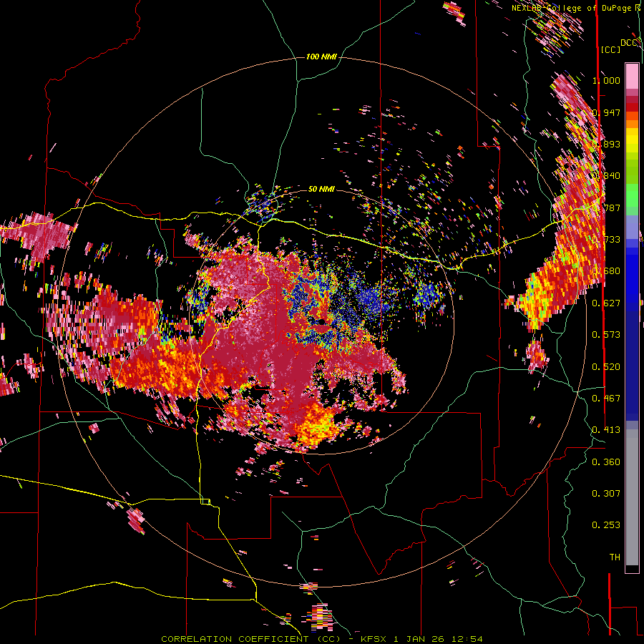644x644 pixels.
Task: Click the "0.253" legend value
Action: pyautogui.click(x=606, y=525)
